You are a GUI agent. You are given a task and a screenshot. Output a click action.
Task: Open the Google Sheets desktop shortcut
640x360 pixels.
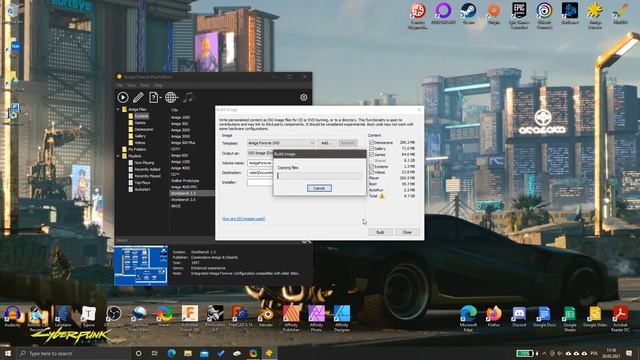[x=569, y=318]
